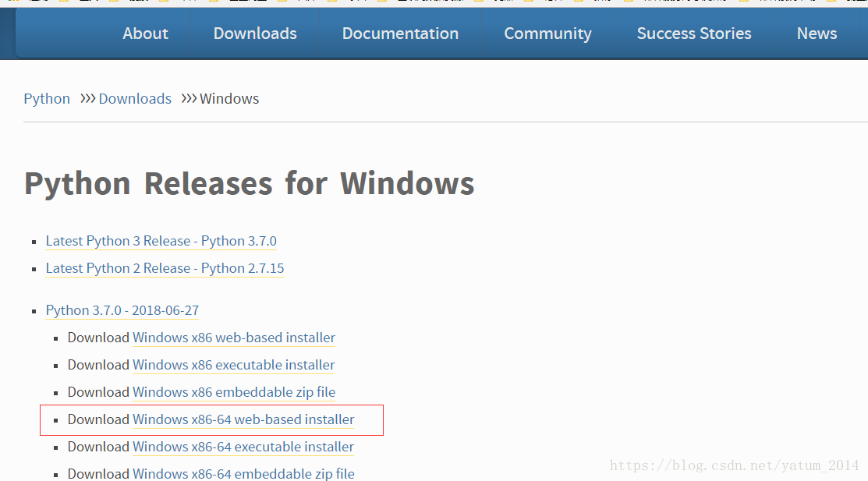
Task: Download the Windows x86-64 executable installer
Action: [x=243, y=447]
